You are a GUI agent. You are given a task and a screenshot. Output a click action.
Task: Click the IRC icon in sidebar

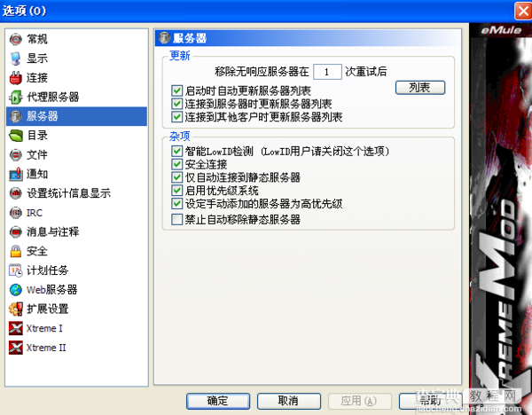point(16,213)
